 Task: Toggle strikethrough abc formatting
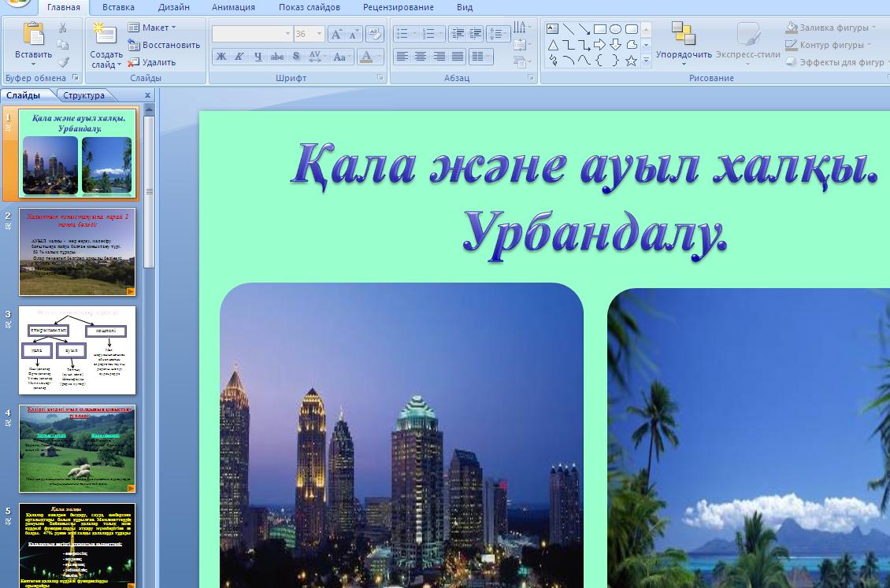tap(277, 56)
